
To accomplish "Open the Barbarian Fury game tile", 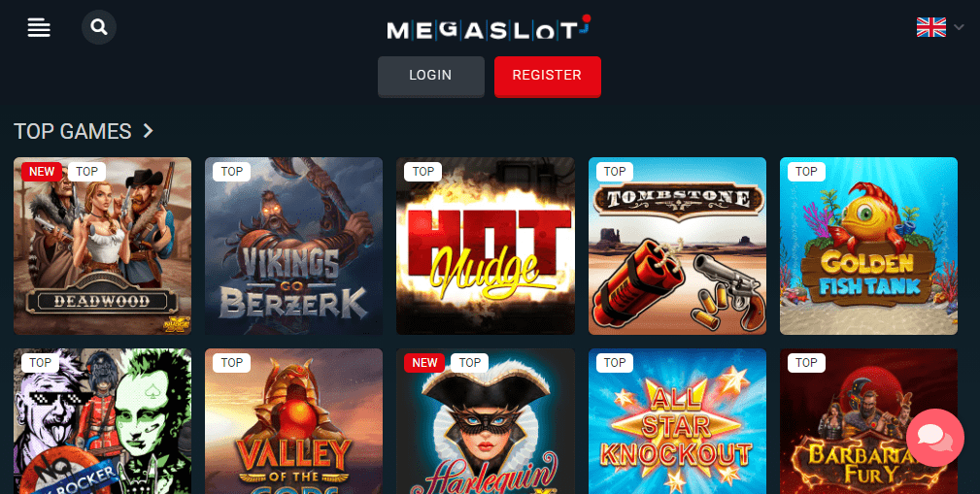I will click(x=868, y=421).
